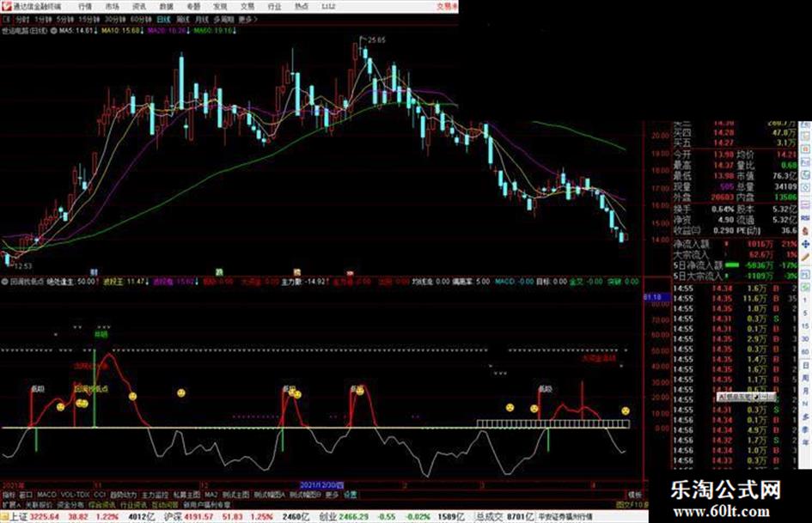Switch chart to 分时 period
The width and height of the screenshot is (812, 523).
(x=22, y=19)
